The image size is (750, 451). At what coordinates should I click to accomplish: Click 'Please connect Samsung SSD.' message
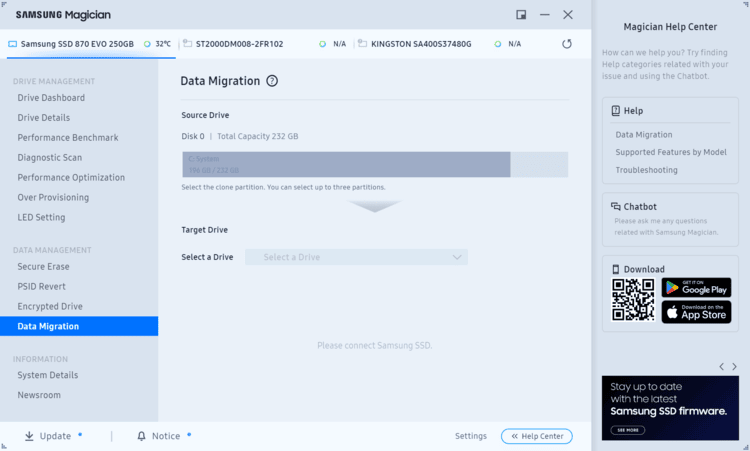[x=375, y=345]
